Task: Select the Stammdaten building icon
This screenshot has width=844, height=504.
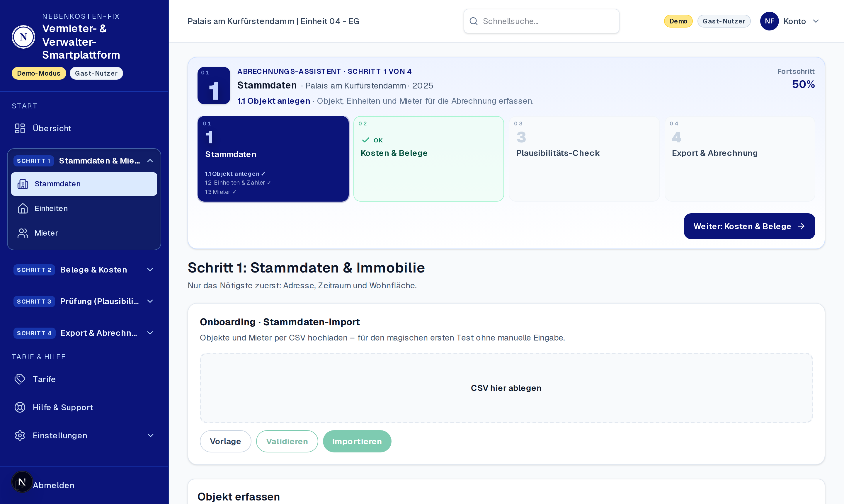Action: coord(23,184)
